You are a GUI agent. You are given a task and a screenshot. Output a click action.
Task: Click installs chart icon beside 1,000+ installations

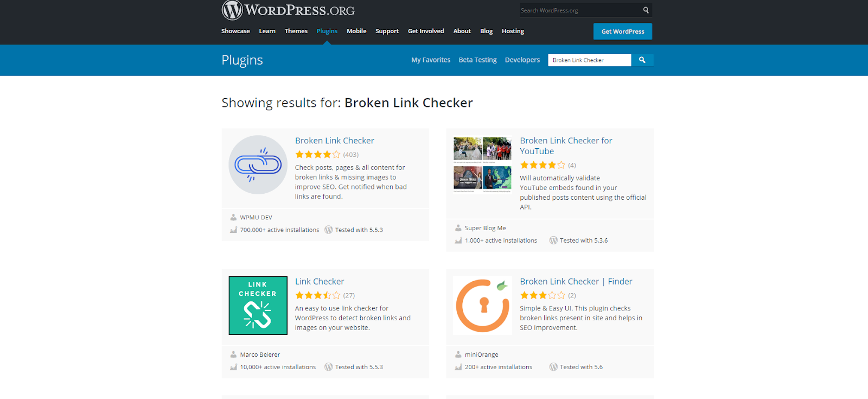(458, 241)
